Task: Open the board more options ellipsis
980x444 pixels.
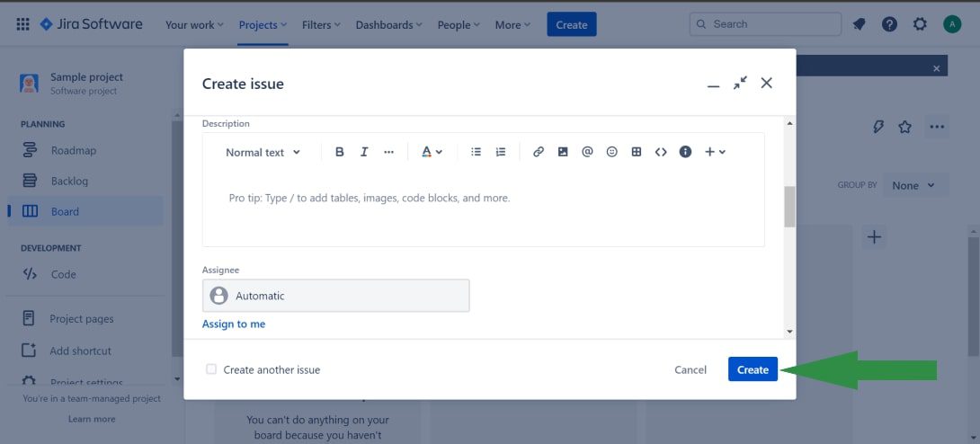Action: [x=936, y=127]
